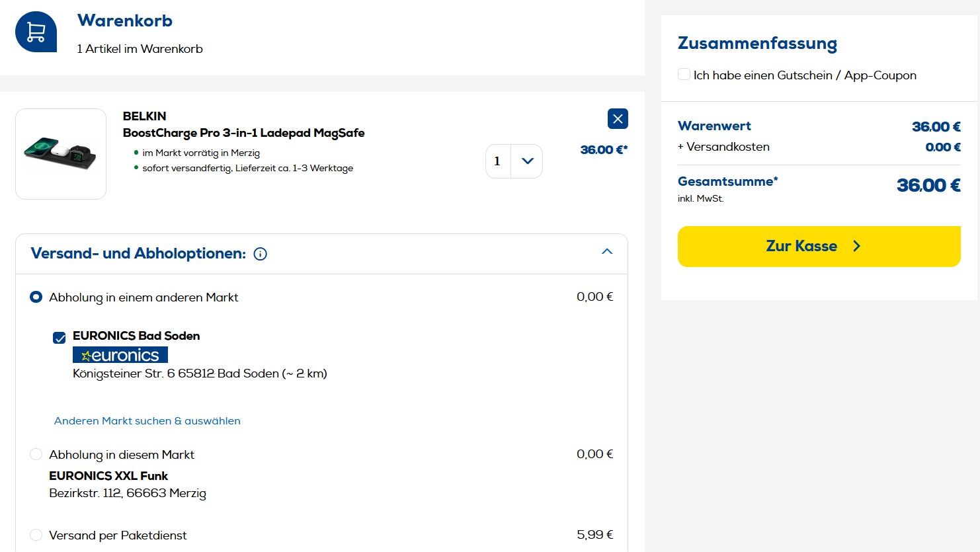This screenshot has height=552, width=980.
Task: Click the Versand- und Abholoptionen heading
Action: click(x=138, y=254)
